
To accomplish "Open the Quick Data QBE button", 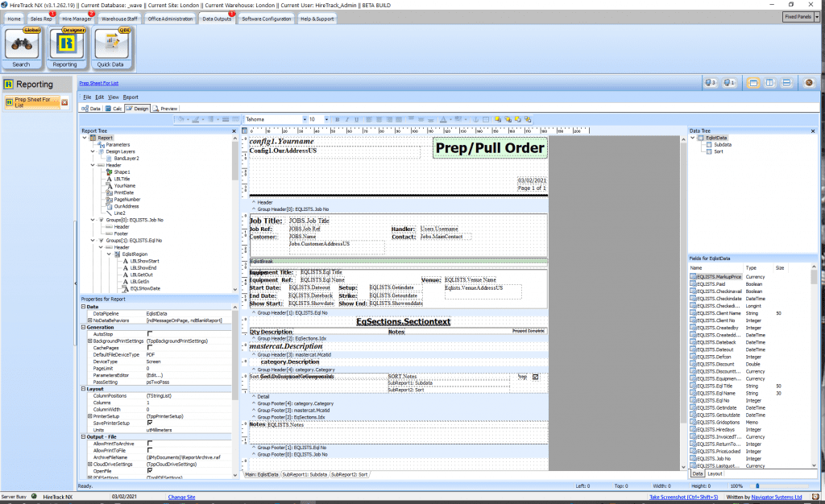I will point(111,49).
